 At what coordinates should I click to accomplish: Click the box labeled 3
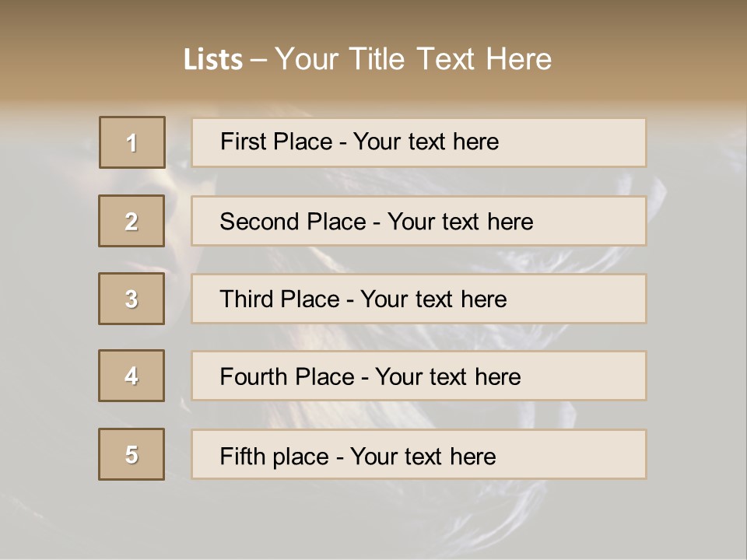point(132,299)
